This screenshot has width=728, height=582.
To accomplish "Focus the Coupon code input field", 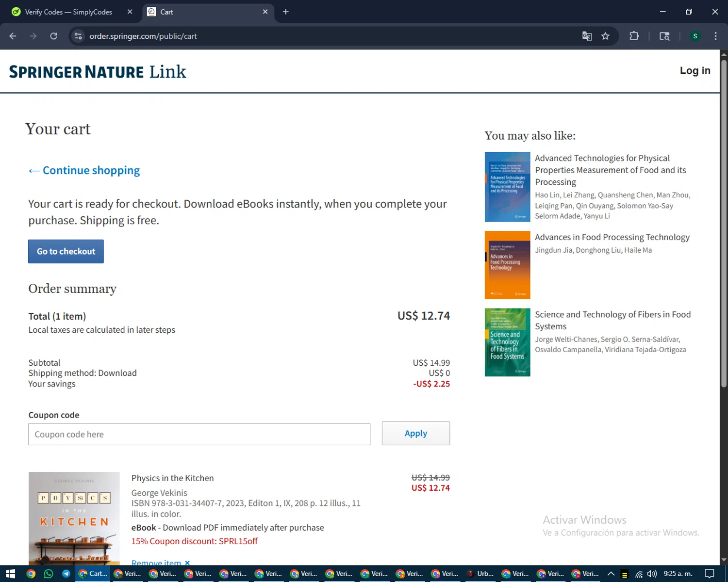I will (x=199, y=434).
